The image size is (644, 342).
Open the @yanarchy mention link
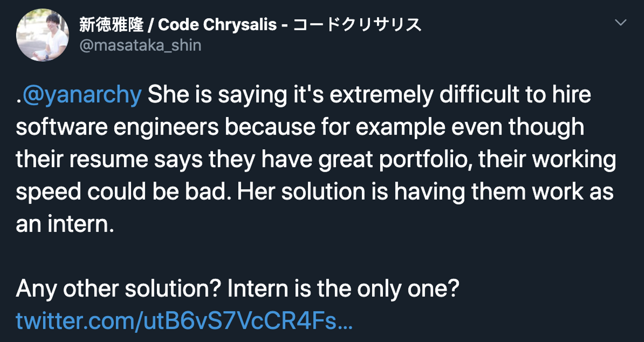coord(82,95)
